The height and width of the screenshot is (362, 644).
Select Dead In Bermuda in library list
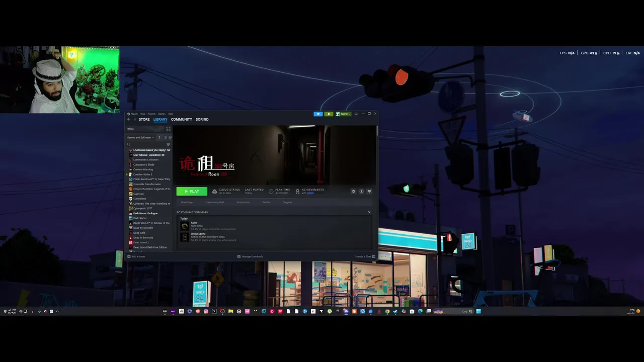click(x=143, y=237)
